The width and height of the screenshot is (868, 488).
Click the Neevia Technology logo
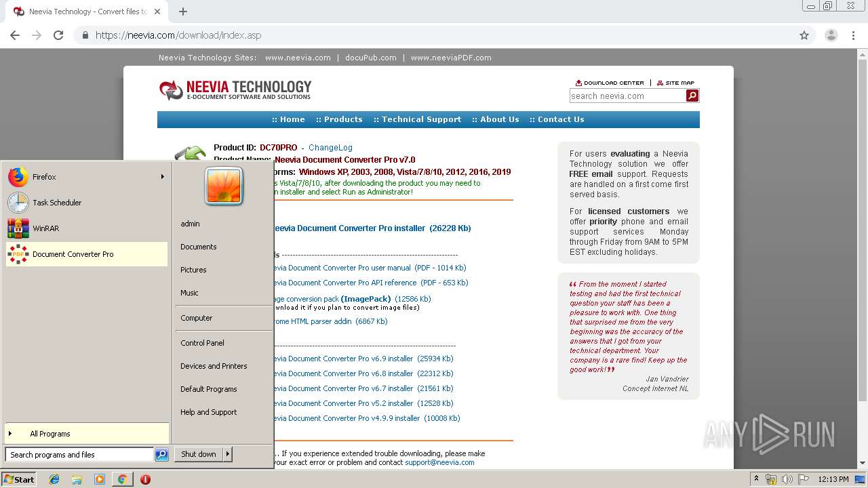(x=235, y=90)
